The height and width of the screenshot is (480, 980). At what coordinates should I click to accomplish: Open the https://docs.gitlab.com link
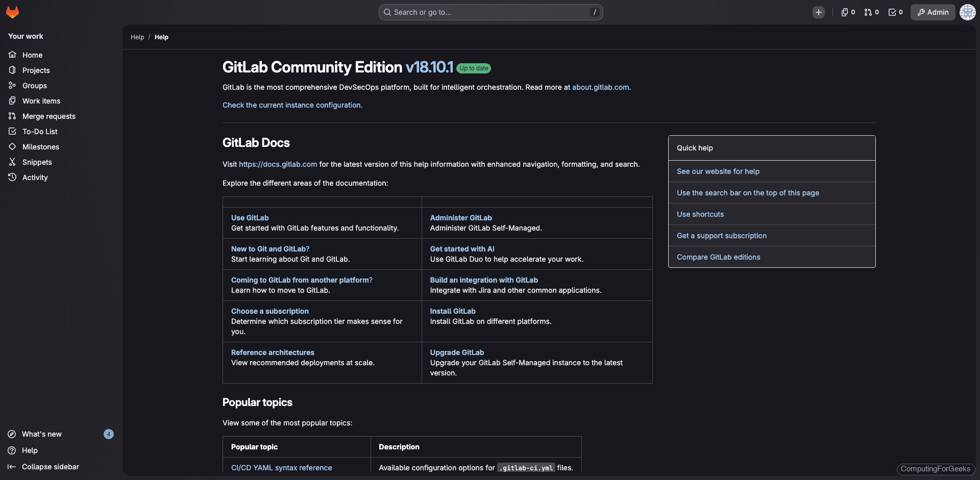tap(278, 164)
